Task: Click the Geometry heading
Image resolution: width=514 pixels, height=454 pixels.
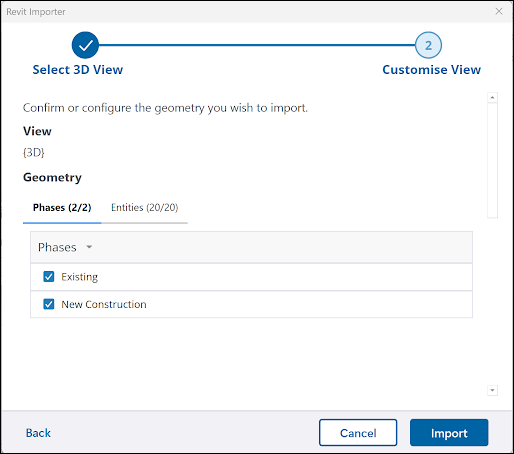Action: click(x=52, y=177)
